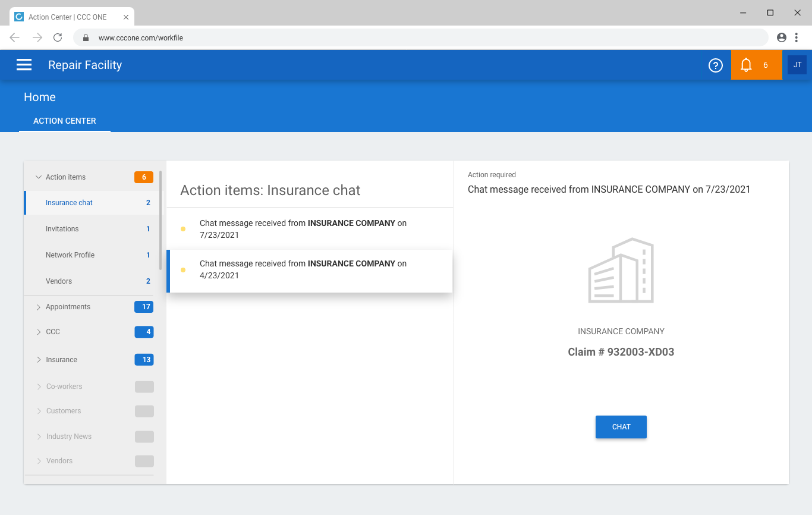Expand the Customers section
Image resolution: width=812 pixels, height=515 pixels.
tap(39, 411)
